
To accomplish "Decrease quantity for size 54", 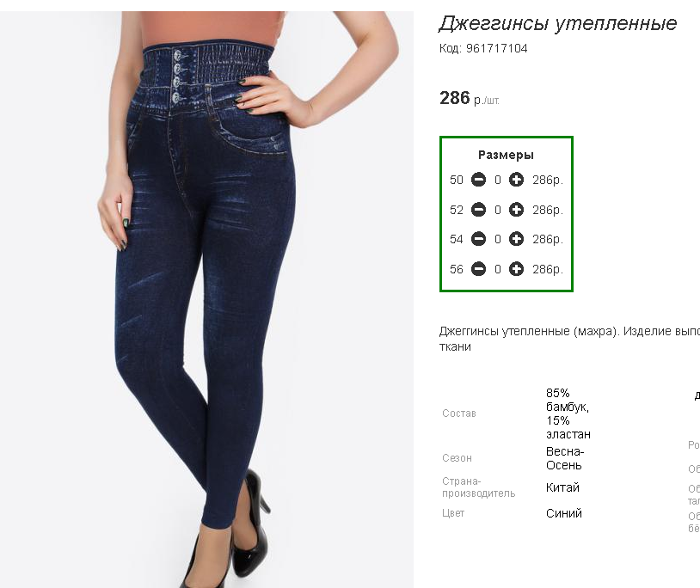I will coord(478,239).
